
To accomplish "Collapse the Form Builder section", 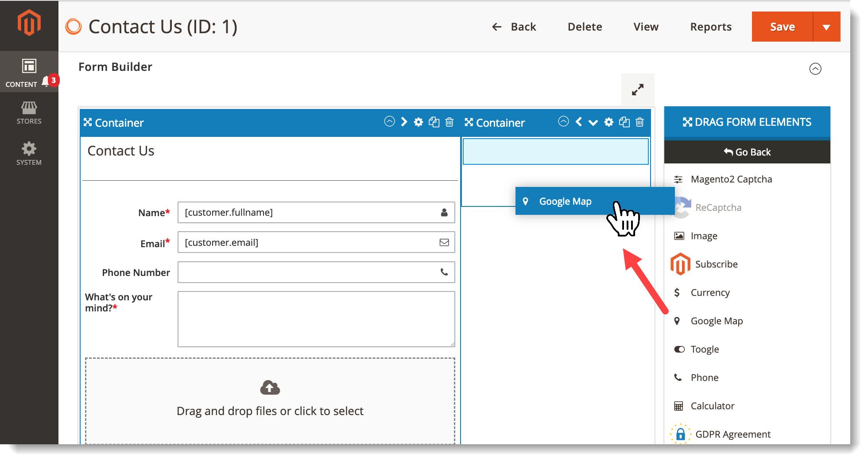I will [x=815, y=69].
